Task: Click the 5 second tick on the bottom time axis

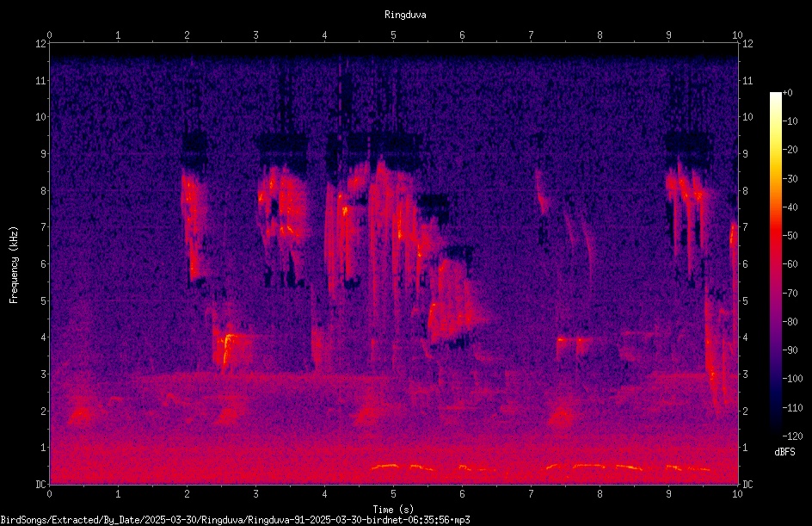Action: click(x=394, y=494)
